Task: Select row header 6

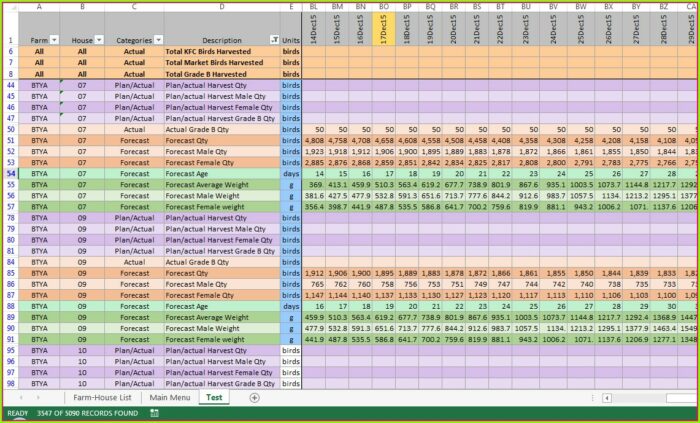Action: pos(11,51)
